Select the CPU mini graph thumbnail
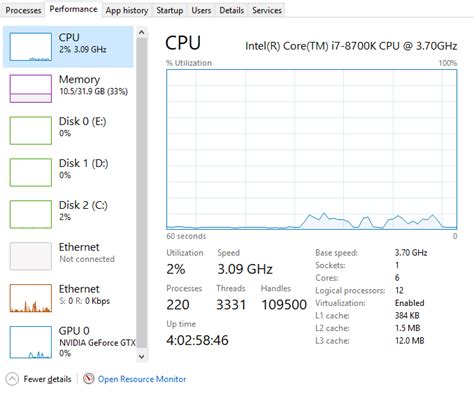This screenshot has height=396, width=474. 31,47
